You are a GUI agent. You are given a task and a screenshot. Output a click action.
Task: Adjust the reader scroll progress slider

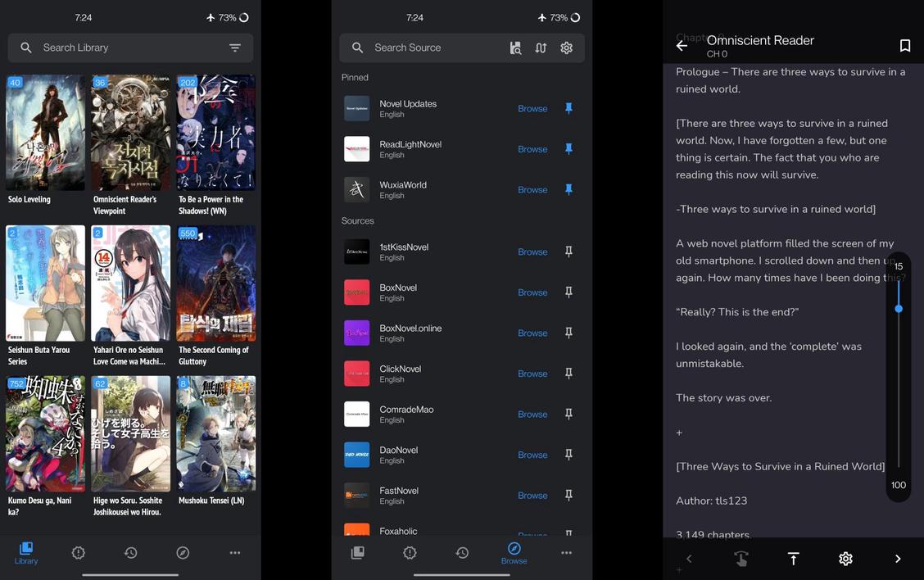[899, 309]
